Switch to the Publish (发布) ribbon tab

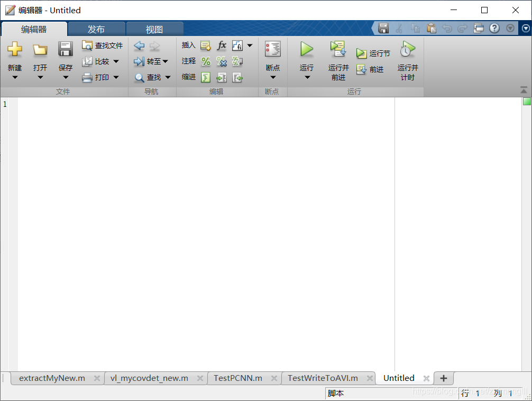point(96,29)
